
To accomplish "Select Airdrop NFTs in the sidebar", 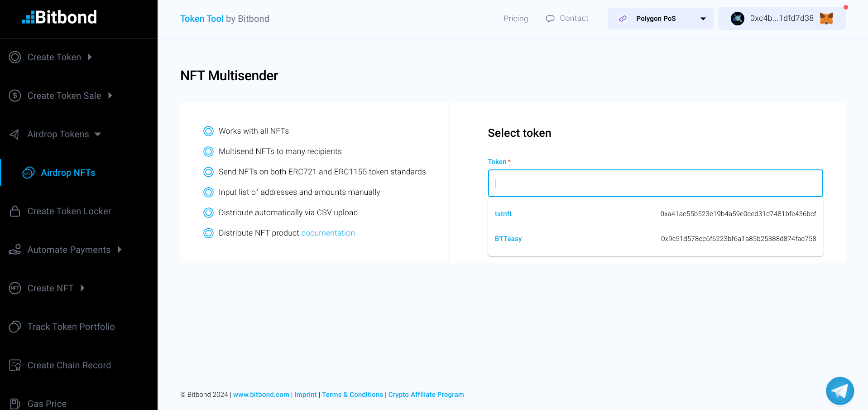I will (68, 173).
